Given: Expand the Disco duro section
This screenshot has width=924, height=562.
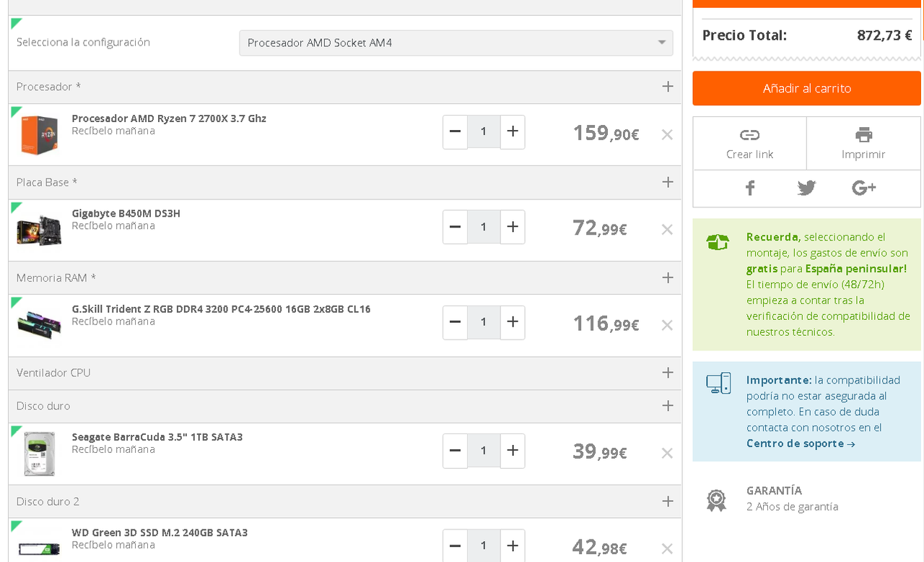Looking at the screenshot, I should click(x=668, y=406).
